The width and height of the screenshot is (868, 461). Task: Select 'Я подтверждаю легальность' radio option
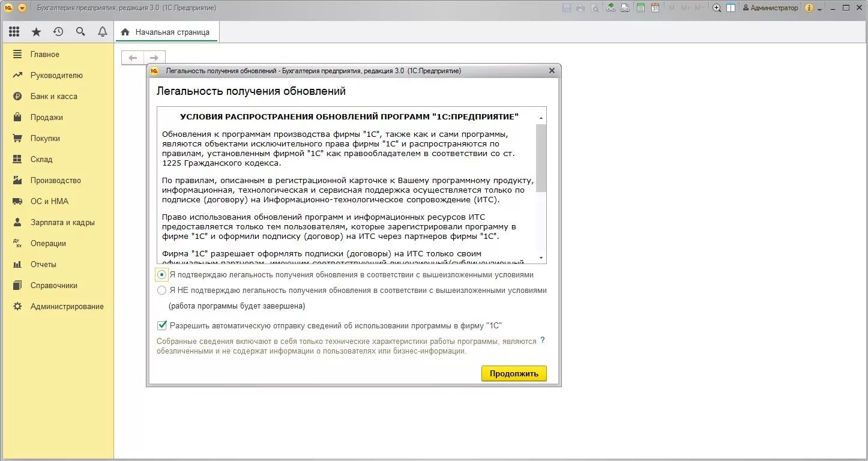(x=161, y=274)
